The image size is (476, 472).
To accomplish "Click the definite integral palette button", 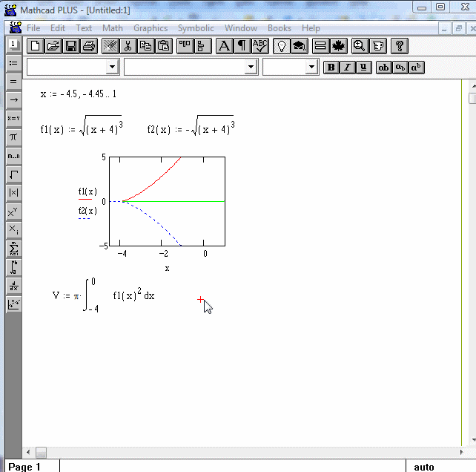I will click(x=13, y=267).
